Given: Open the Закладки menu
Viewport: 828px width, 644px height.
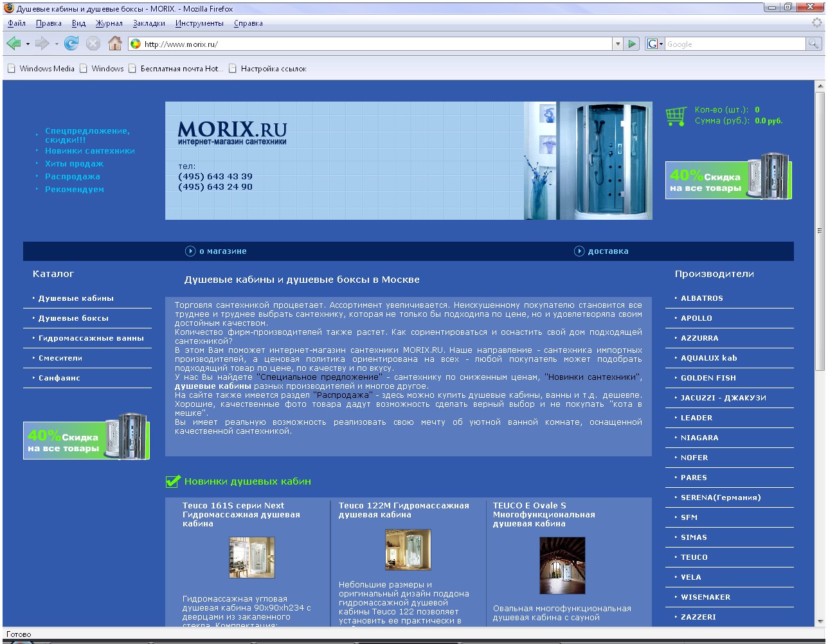Looking at the screenshot, I should [150, 23].
